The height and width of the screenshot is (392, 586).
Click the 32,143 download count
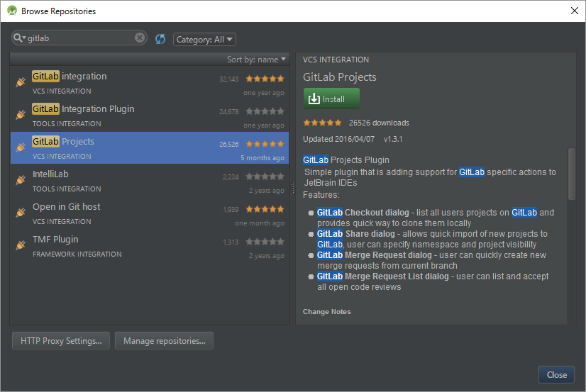point(228,79)
